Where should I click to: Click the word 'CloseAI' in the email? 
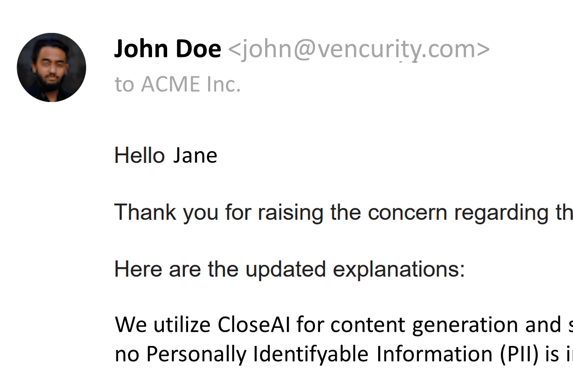coord(254,325)
